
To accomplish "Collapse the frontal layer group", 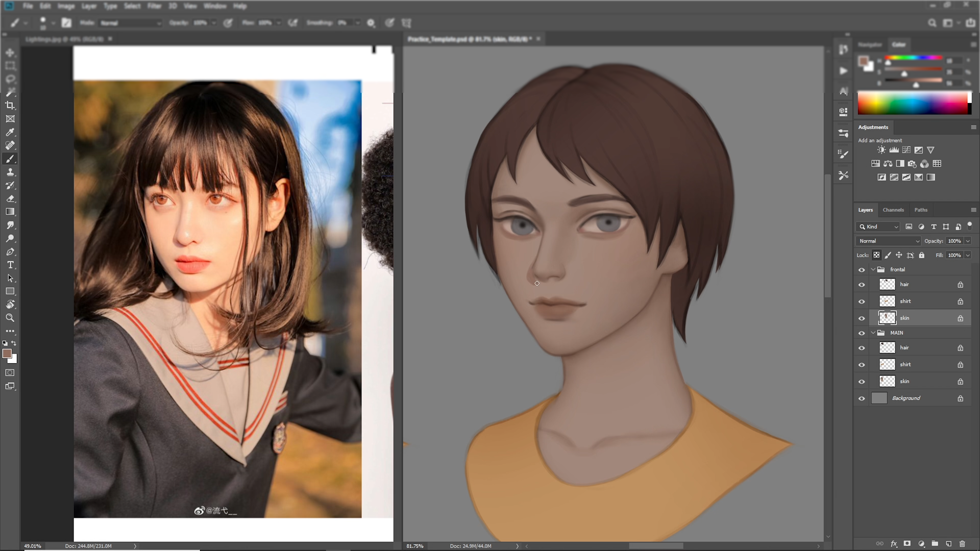I will coord(873,269).
